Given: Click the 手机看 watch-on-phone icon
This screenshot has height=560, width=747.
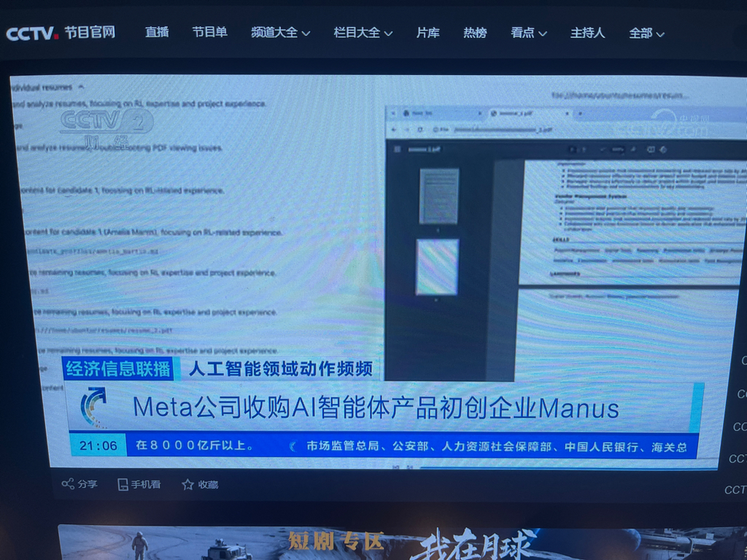Looking at the screenshot, I should (x=123, y=485).
